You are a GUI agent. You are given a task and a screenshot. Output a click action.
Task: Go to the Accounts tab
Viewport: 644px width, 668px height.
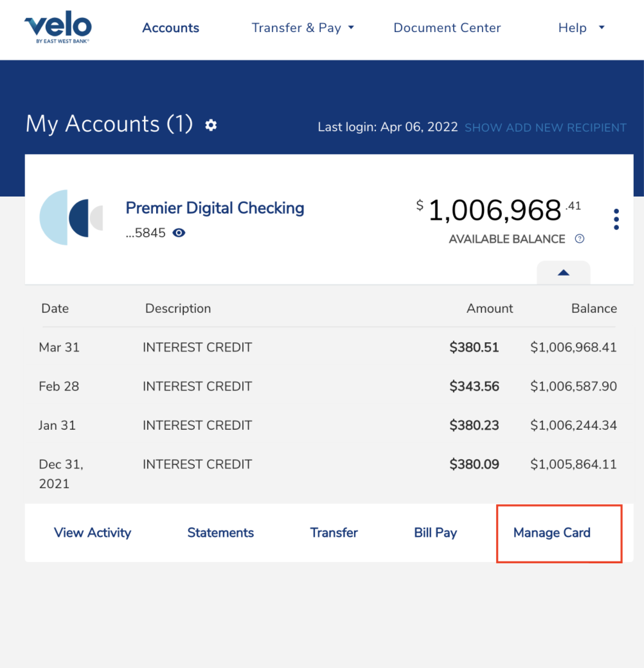pos(170,28)
